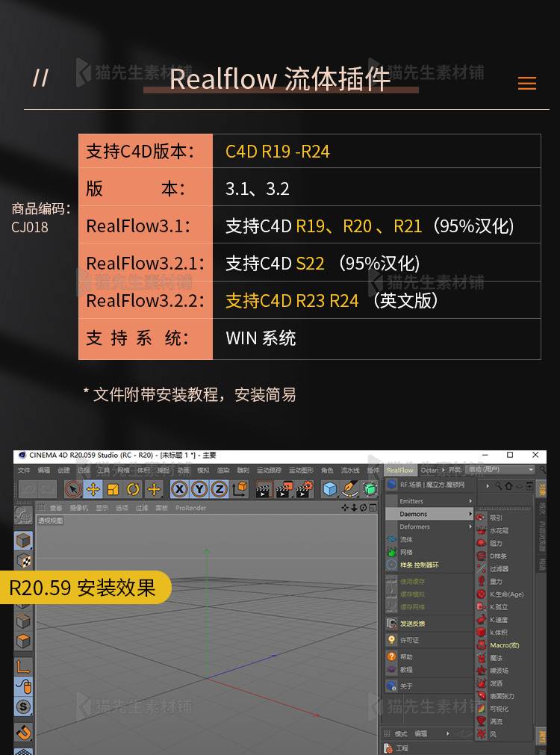Choose 许可证 menu entry
The height and width of the screenshot is (755, 560).
click(430, 640)
